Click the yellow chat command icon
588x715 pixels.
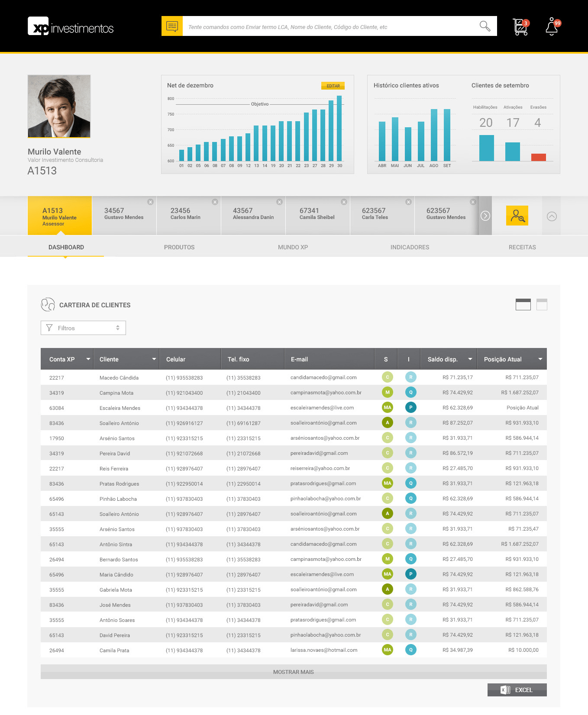click(172, 26)
